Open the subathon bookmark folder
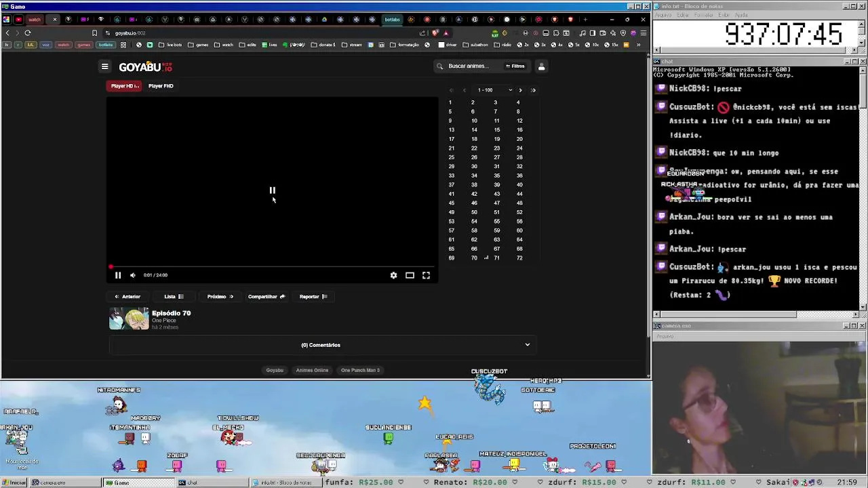Screen dimensions: 868x488 [x=475, y=45]
